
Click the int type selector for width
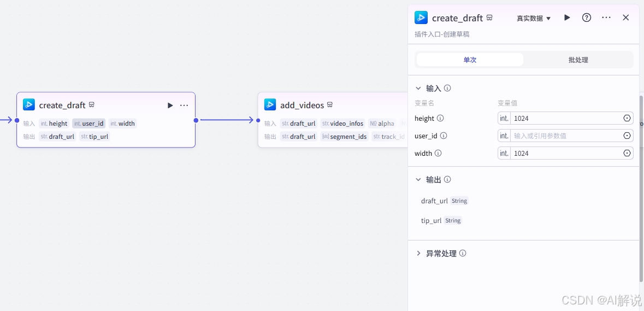504,153
